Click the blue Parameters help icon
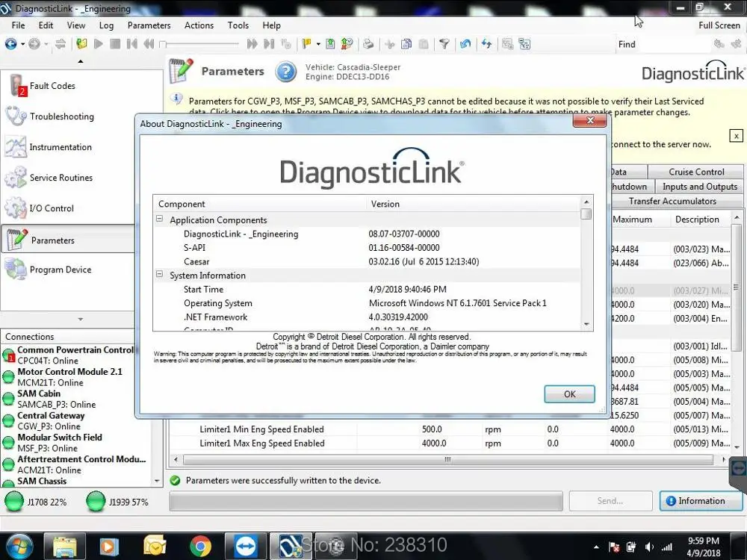 click(x=286, y=72)
